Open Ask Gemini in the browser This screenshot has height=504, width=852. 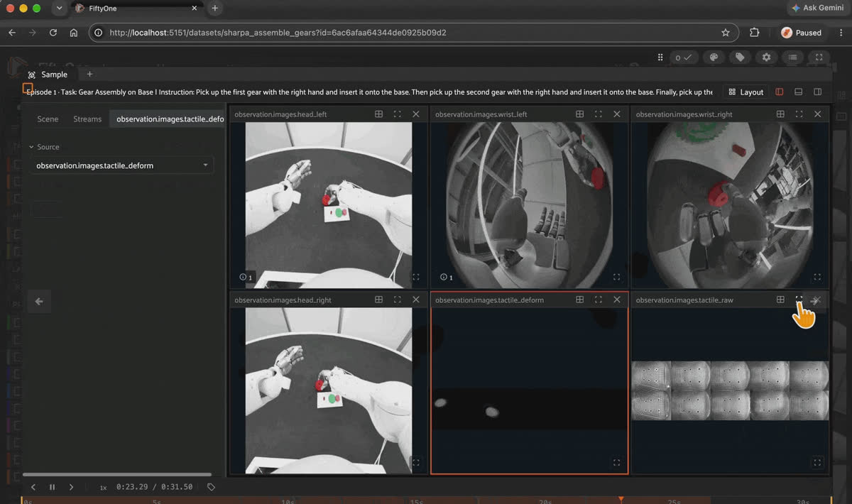click(x=819, y=8)
